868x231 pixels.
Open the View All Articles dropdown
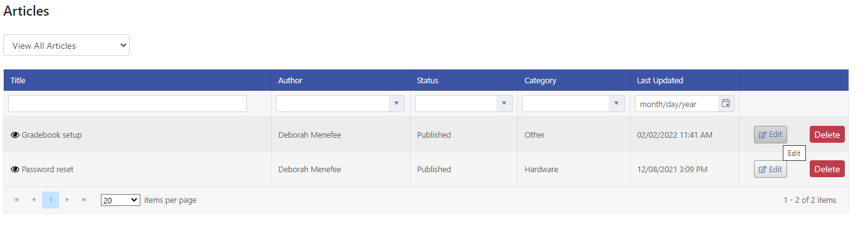66,45
